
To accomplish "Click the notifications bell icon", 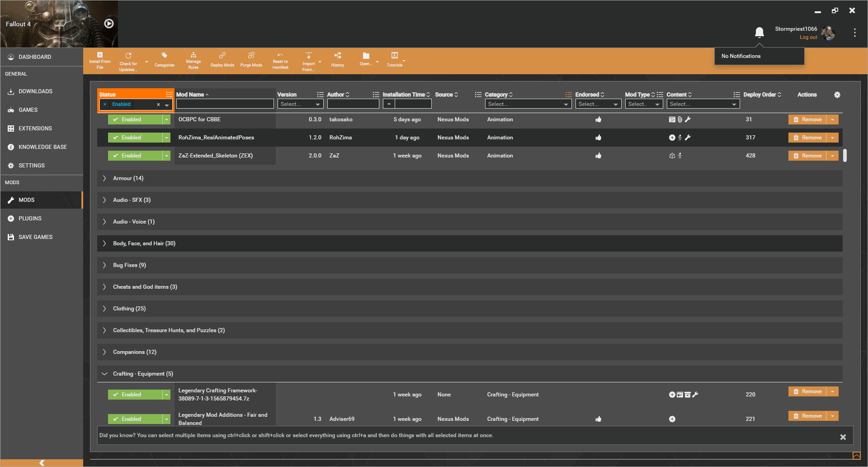I will pos(759,32).
